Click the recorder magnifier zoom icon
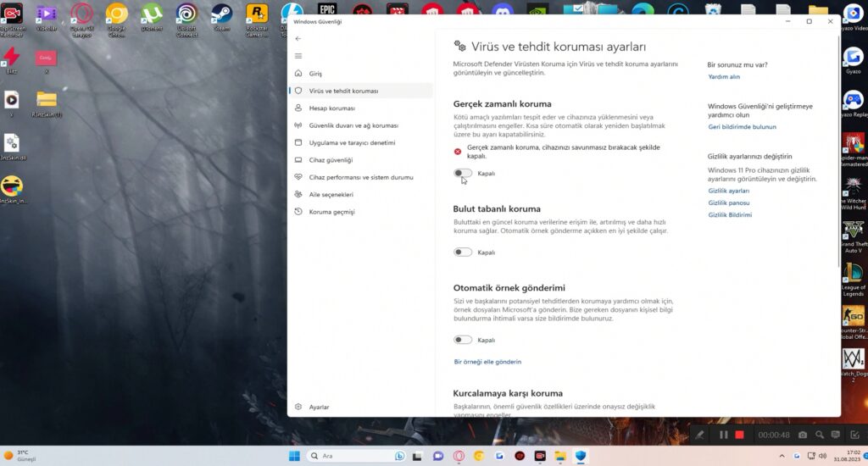The width and height of the screenshot is (868, 466). (x=820, y=435)
